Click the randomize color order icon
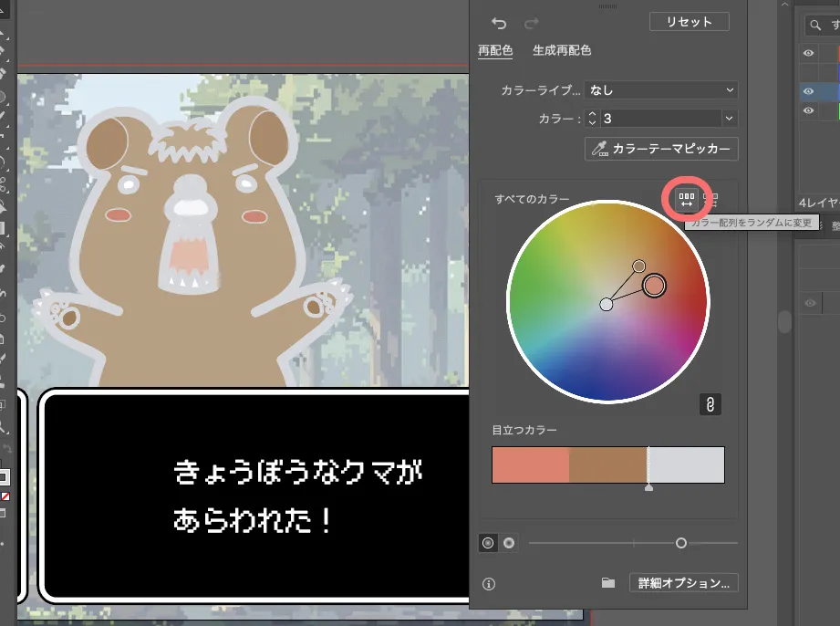 687,198
